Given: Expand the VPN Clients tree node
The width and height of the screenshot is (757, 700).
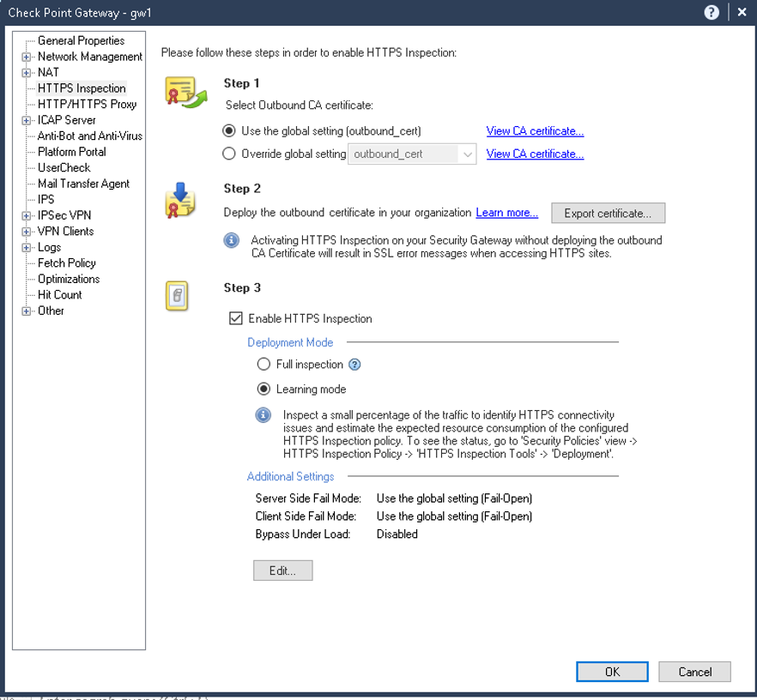Looking at the screenshot, I should click(x=27, y=232).
